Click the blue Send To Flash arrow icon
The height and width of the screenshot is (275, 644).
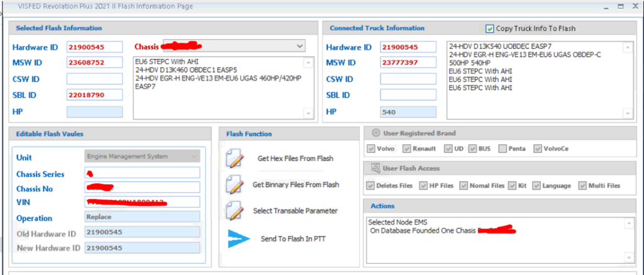[x=238, y=239]
